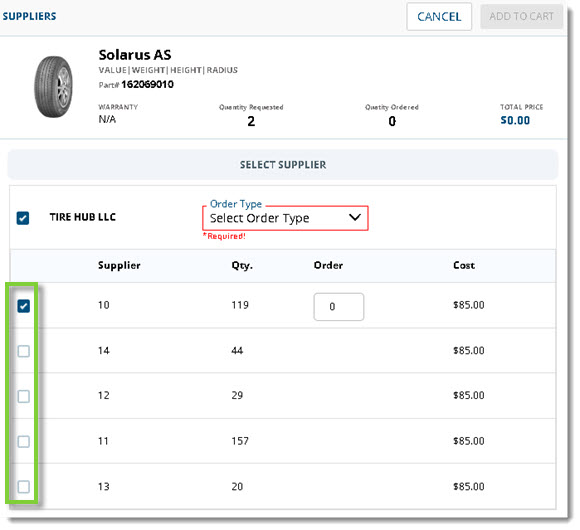Click part number 162069010
Image resolution: width=580 pixels, height=530 pixels.
point(148,84)
